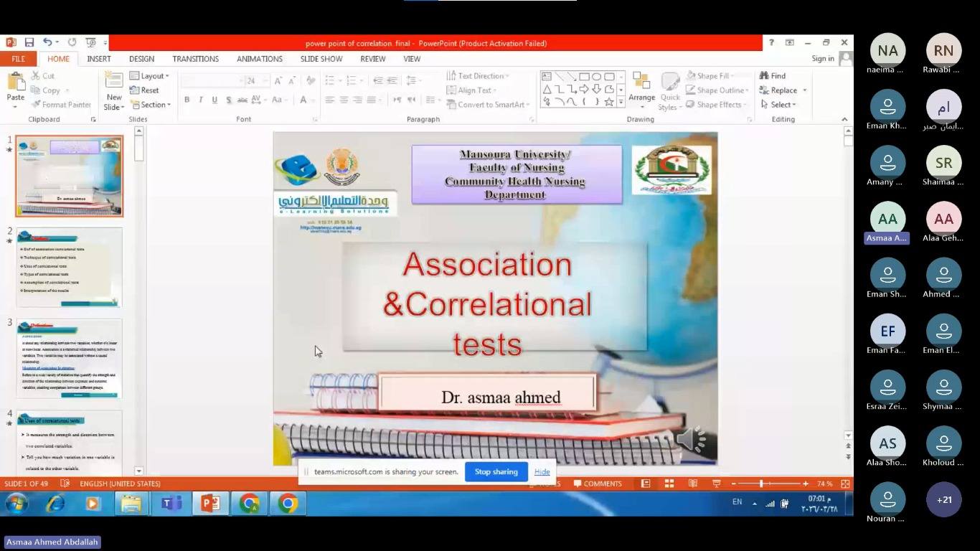Click the Cut scissors button

coord(42,75)
